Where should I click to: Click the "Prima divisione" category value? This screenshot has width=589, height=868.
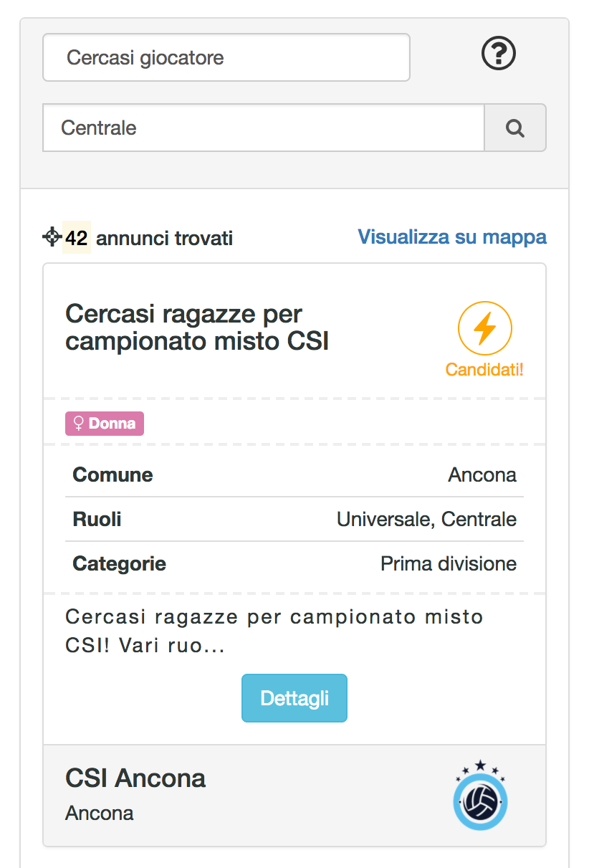coord(449,564)
